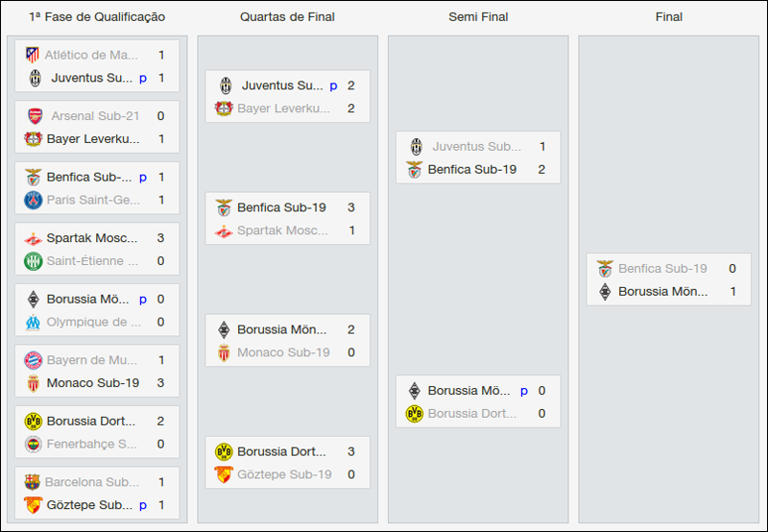Screen dimensions: 768x532
Task: Click the Fenerbahçe club crest
Action: [33, 444]
